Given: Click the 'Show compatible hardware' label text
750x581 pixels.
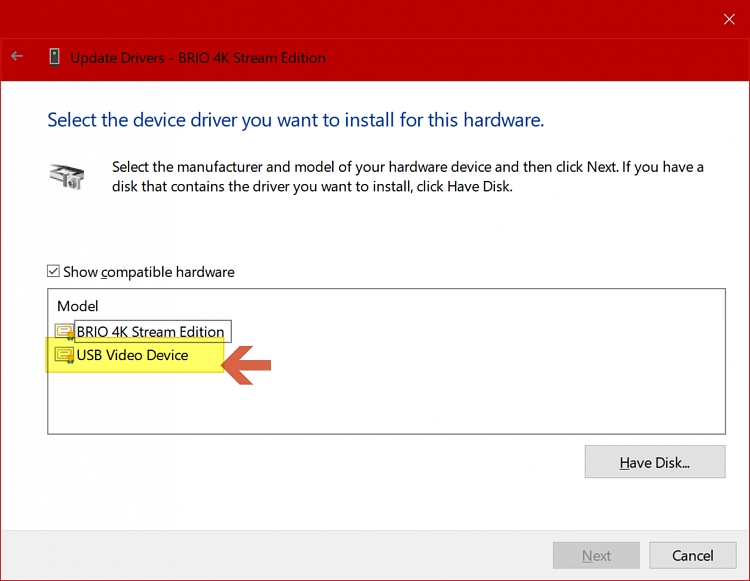Looking at the screenshot, I should (149, 272).
